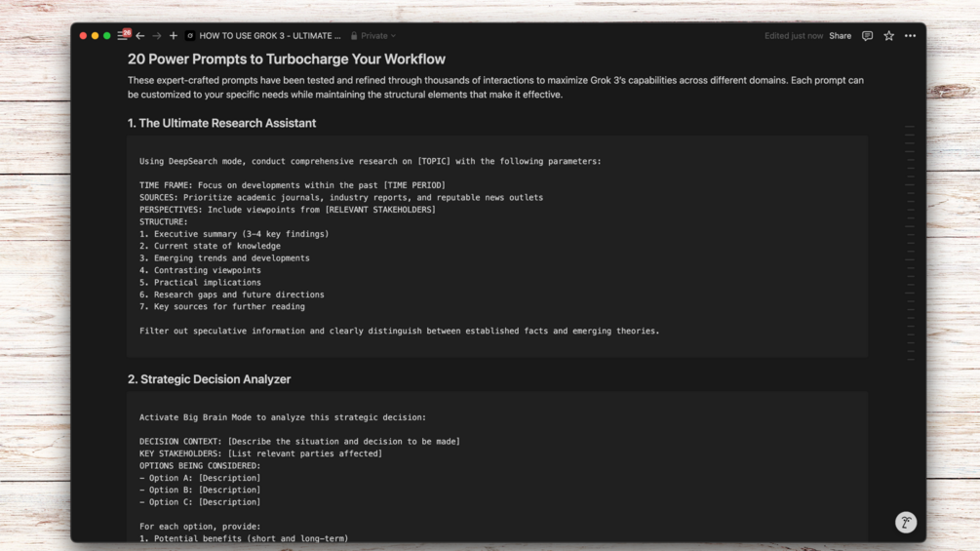Click line 1. Executive summary (3-4 key findings)
Viewport: 980px width, 551px height.
point(234,234)
